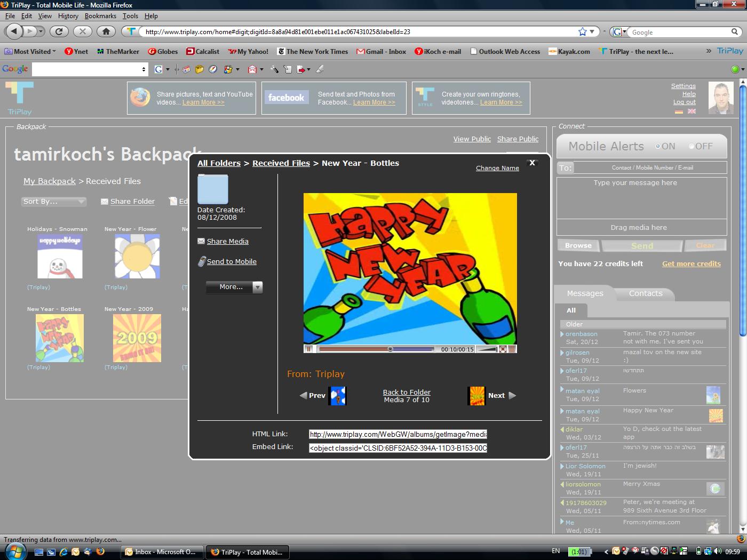
Task: Turn Mobile Alerts OFF
Action: coord(692,146)
